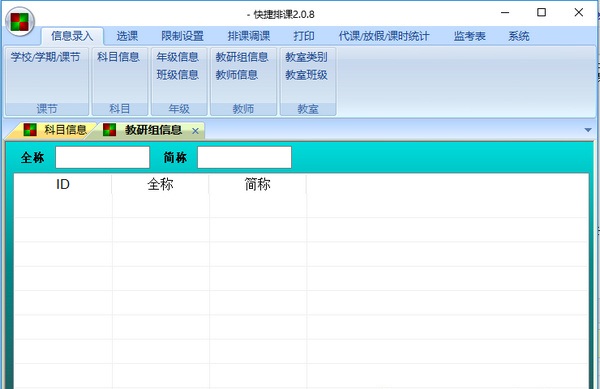Open 班级信息 from the ribbon
The width and height of the screenshot is (600, 389).
coord(178,75)
